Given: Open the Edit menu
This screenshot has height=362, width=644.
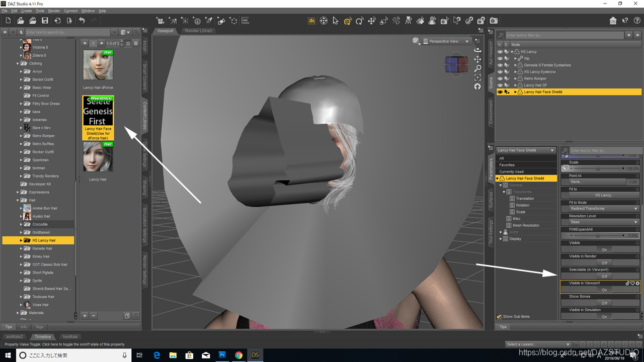Looking at the screenshot, I should (14, 11).
